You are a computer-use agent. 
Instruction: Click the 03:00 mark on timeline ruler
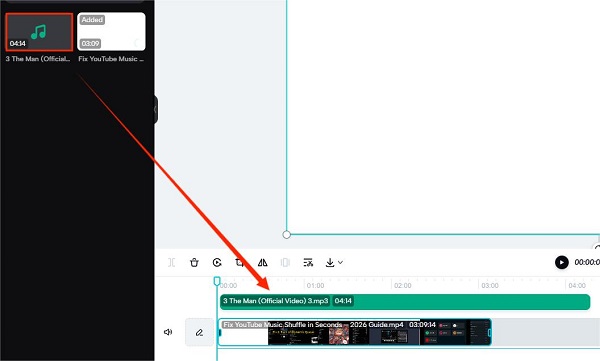click(x=490, y=286)
